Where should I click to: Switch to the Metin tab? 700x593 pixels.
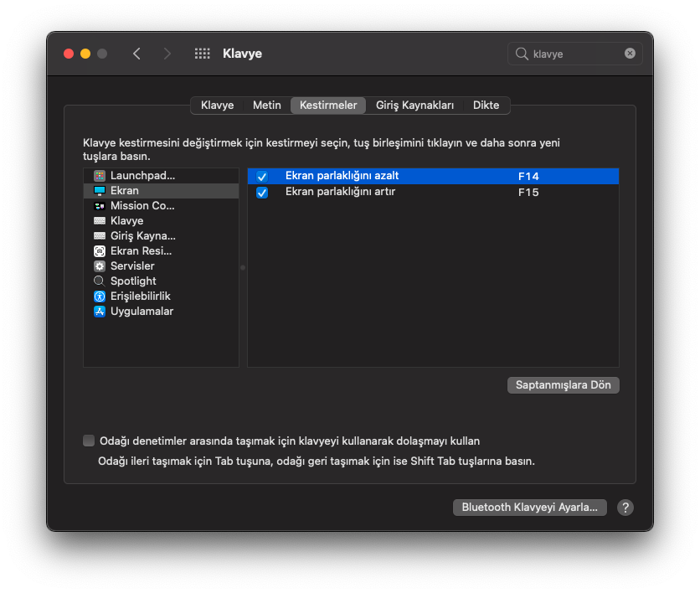(x=266, y=106)
